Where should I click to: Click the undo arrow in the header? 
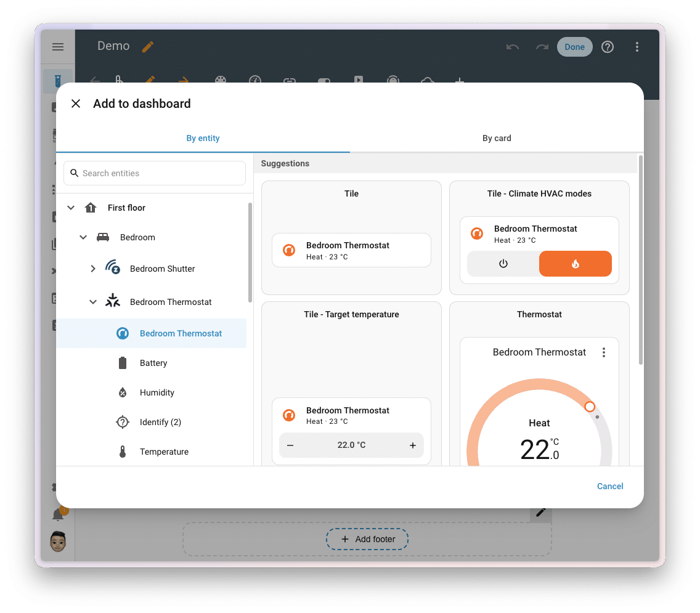point(513,47)
